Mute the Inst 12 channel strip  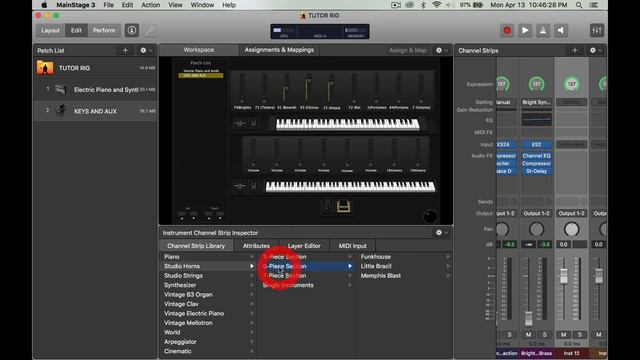click(563, 335)
